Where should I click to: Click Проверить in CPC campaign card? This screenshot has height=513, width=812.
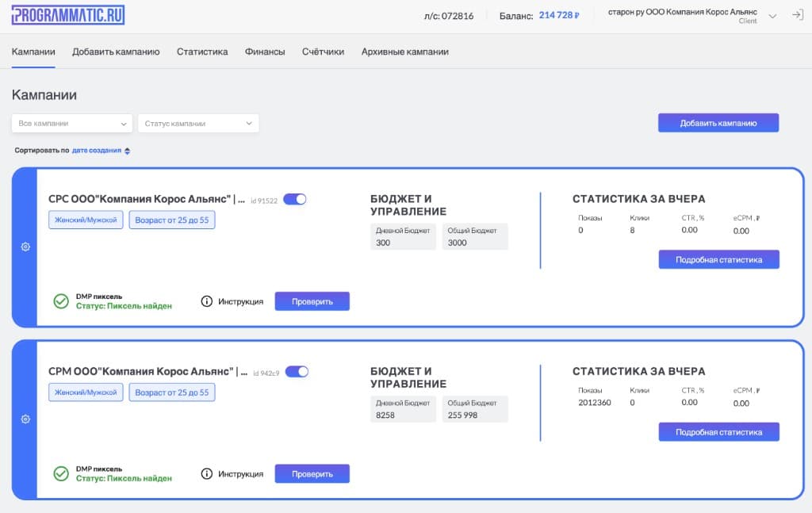coord(312,301)
